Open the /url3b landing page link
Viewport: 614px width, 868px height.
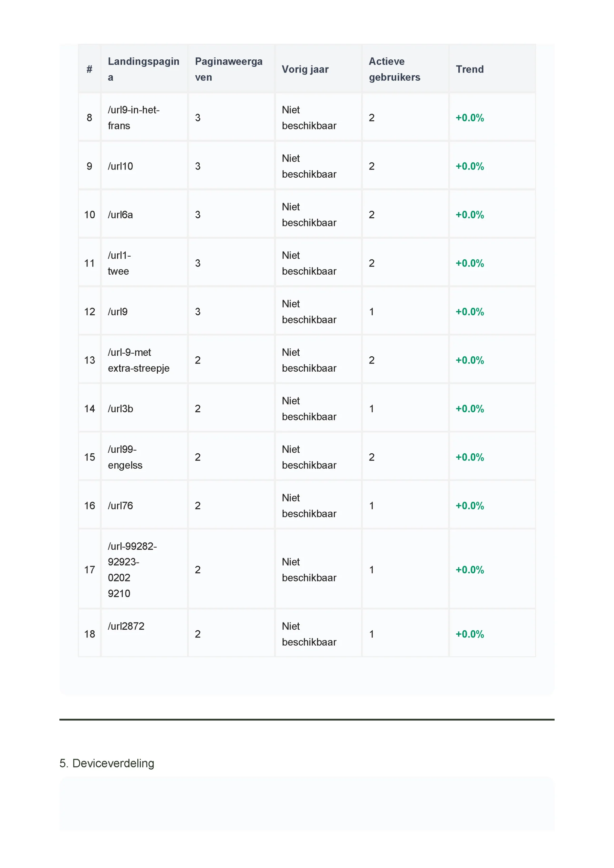[x=120, y=409]
